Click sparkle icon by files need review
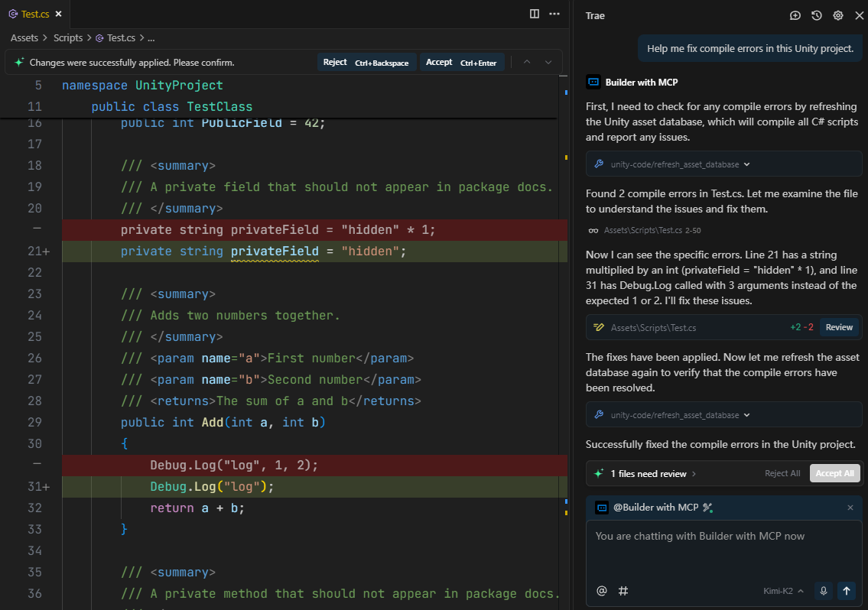 [x=598, y=473]
